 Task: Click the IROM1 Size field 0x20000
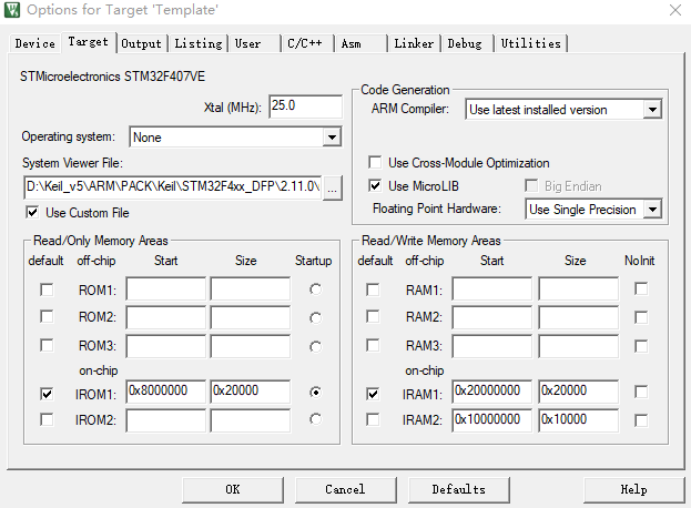pyautogui.click(x=250, y=392)
